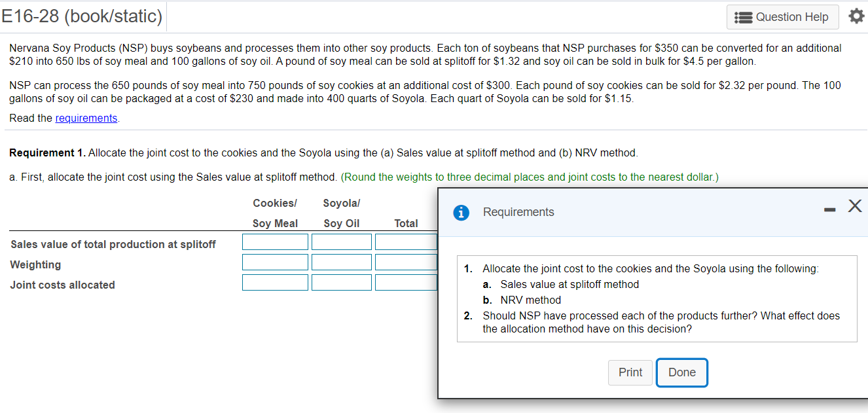Close the Requirements dialog with the X

coord(854,206)
